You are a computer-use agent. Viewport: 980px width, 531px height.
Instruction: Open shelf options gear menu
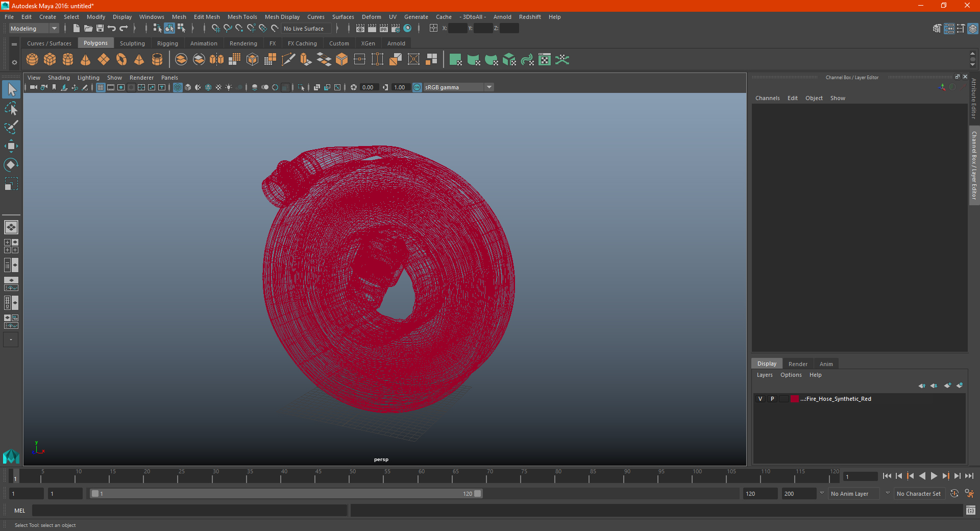(14, 62)
